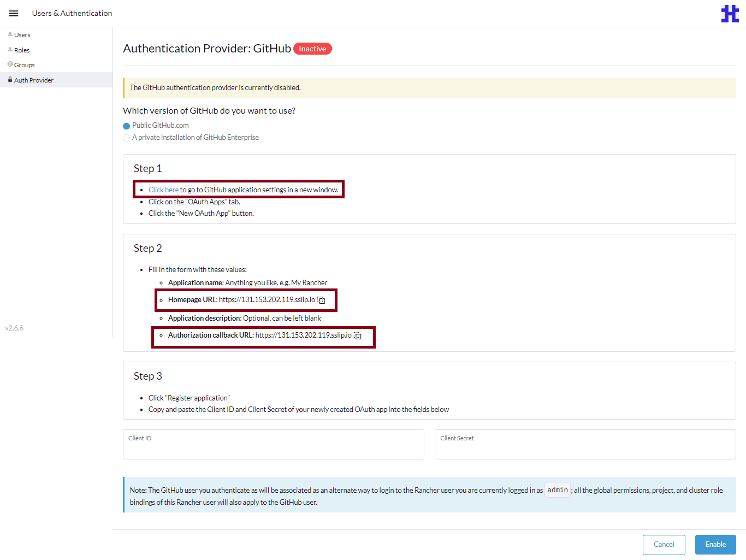Click the Groups globe icon in sidebar
The height and width of the screenshot is (560, 746).
(x=10, y=64)
